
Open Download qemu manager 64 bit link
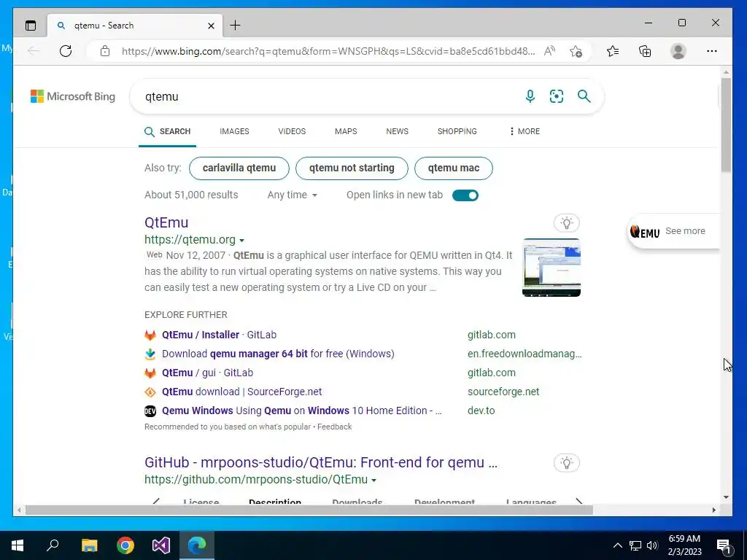[278, 354]
